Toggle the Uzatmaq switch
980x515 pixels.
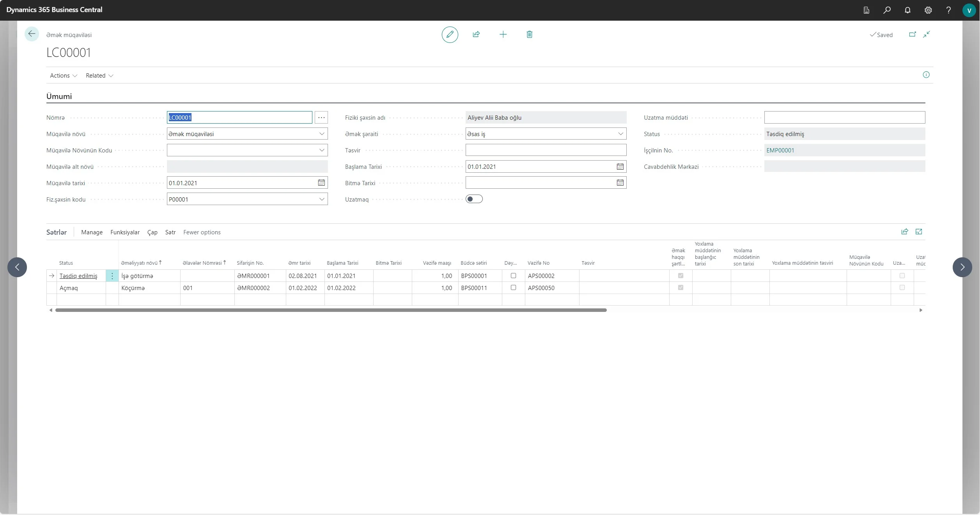(x=474, y=199)
